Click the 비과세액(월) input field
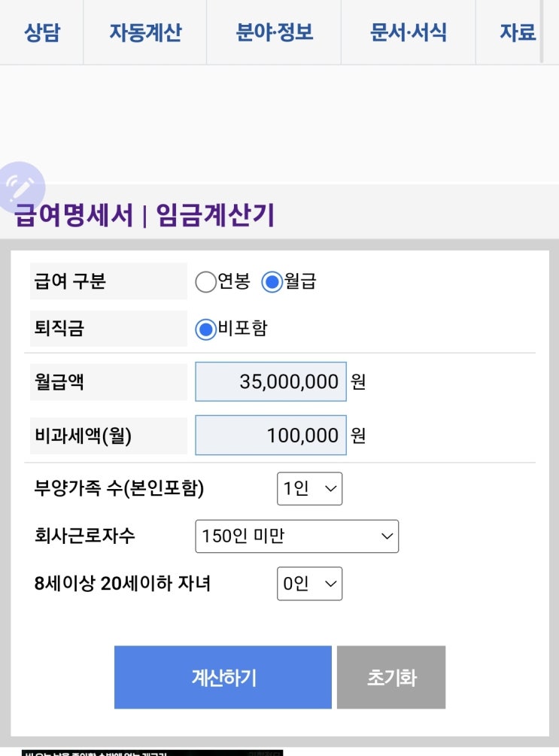Image resolution: width=559 pixels, height=756 pixels. pos(271,436)
